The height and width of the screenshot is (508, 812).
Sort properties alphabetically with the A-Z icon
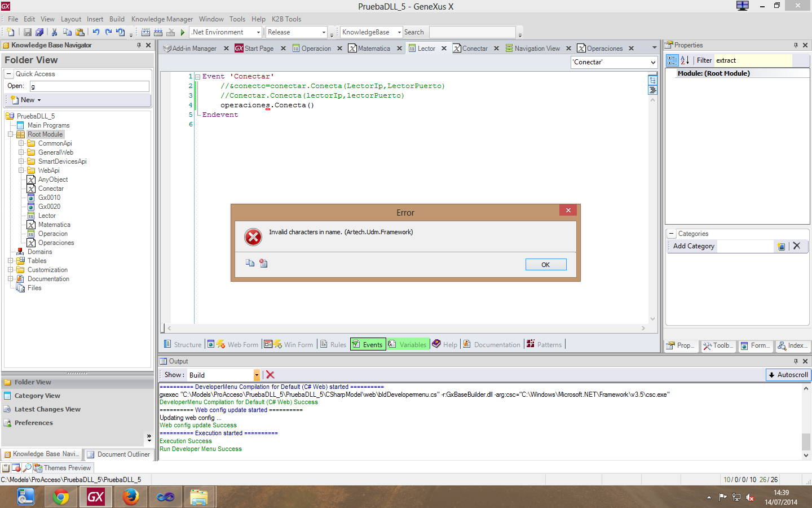(685, 60)
